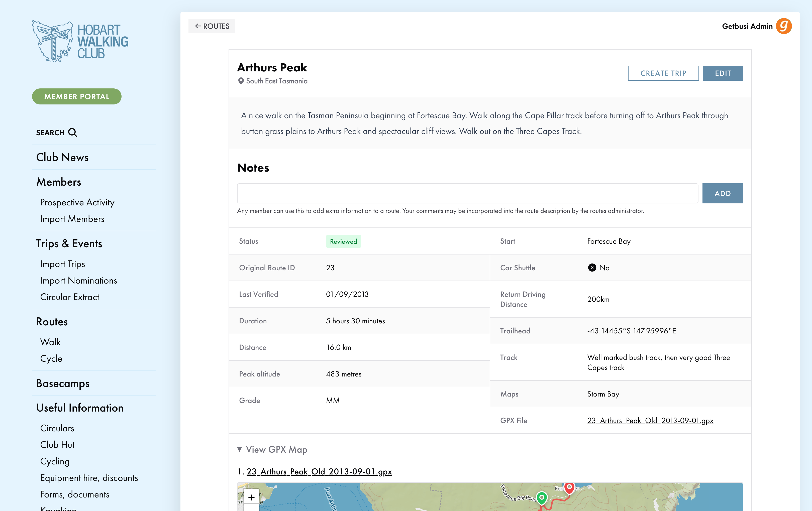Screen dimensions: 812x511
Task: Open Club News in the sidebar
Action: 62,157
